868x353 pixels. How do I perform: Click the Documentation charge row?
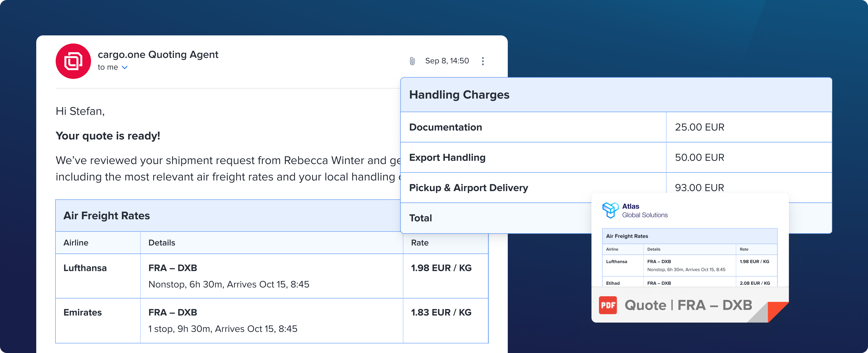pos(445,127)
